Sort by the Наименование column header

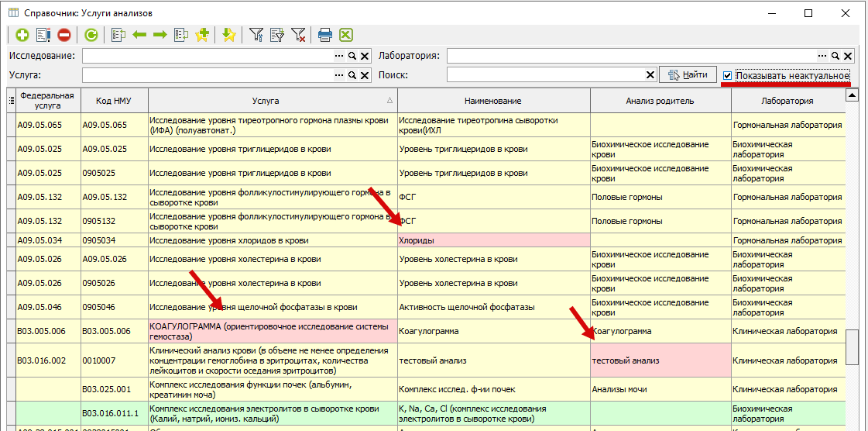point(493,101)
